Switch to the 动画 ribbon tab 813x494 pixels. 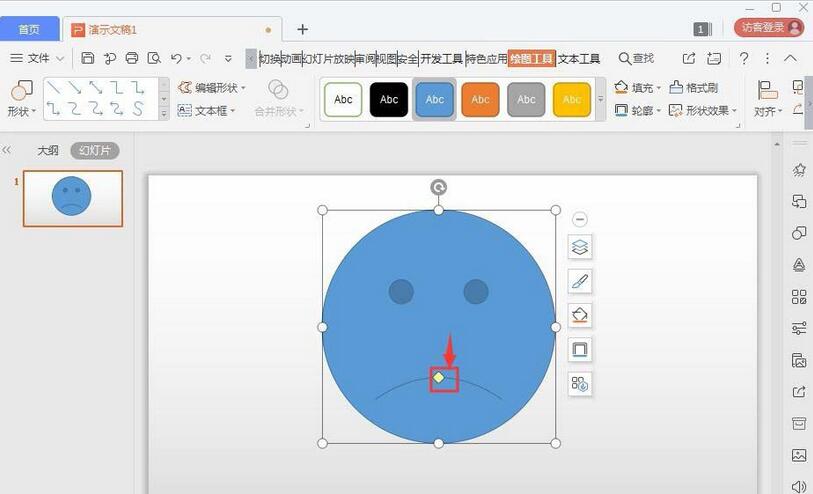pos(291,59)
